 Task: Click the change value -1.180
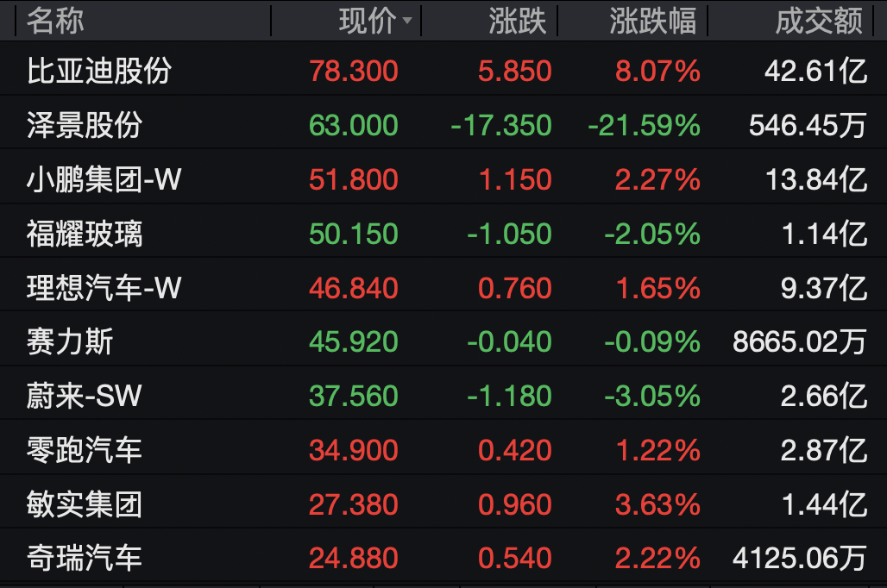[x=509, y=396]
